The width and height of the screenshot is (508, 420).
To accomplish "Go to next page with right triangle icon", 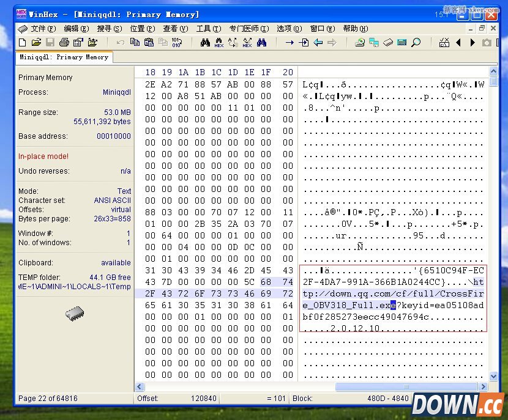I will coord(473,42).
